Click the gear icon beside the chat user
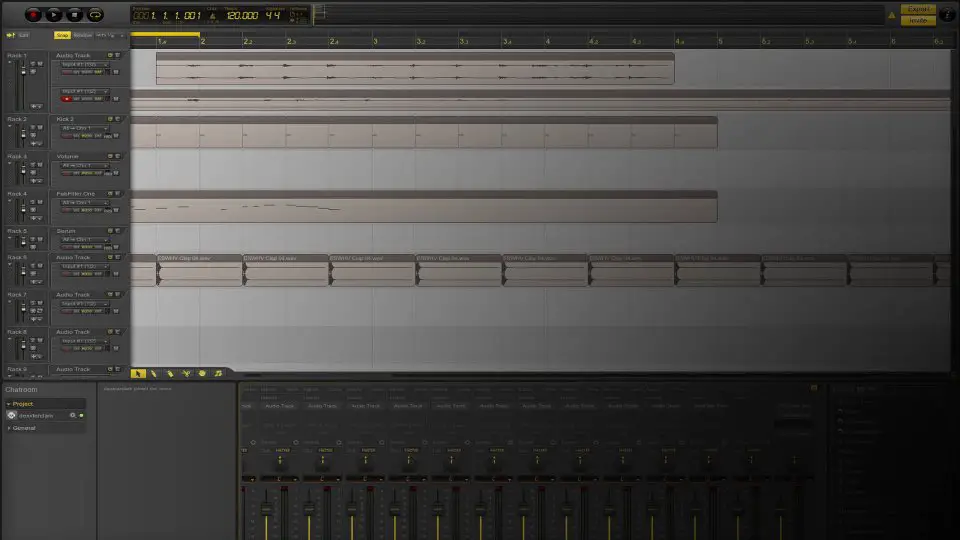This screenshot has width=960, height=540. 72,416
